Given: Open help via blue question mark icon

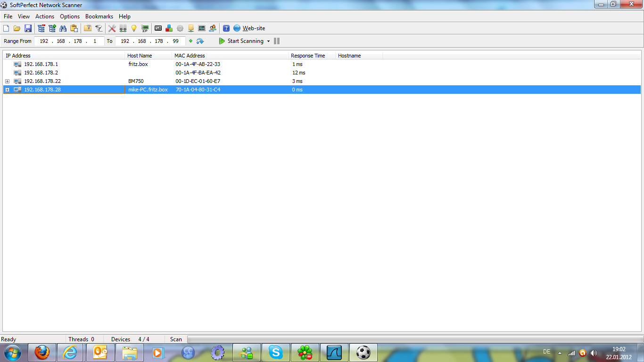Looking at the screenshot, I should tap(226, 28).
